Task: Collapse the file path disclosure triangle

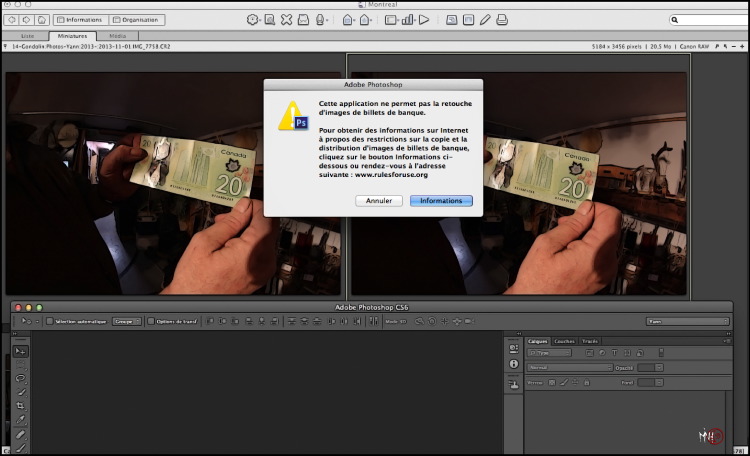Action: tap(5, 46)
